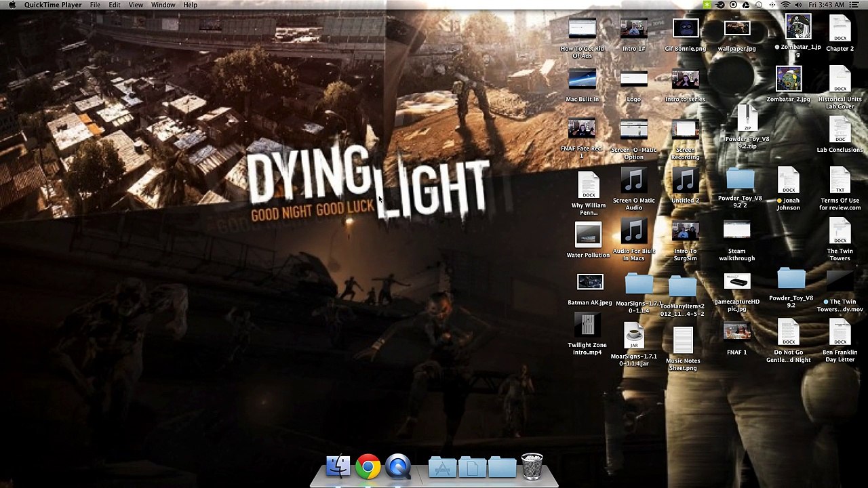This screenshot has height=488, width=868.
Task: Open the Window menu
Action: pyautogui.click(x=163, y=5)
